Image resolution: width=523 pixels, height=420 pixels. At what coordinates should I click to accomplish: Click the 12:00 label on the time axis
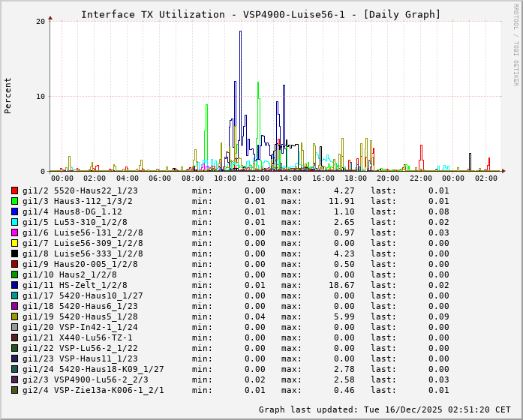pos(257,178)
